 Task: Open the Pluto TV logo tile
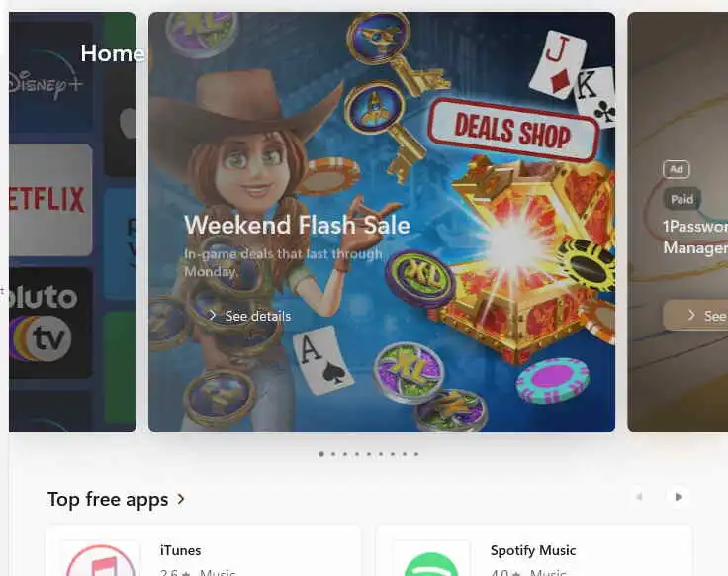50,323
